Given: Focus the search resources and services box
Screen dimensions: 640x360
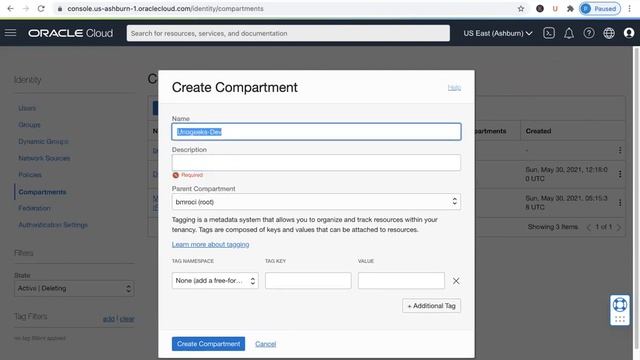Looking at the screenshot, I should 288,33.
